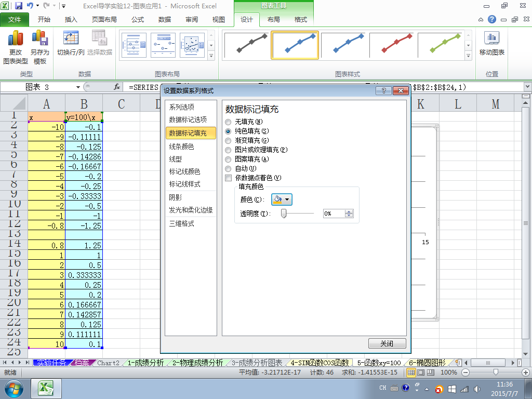Open the Insert (插入) ribbon tab

(x=71, y=20)
